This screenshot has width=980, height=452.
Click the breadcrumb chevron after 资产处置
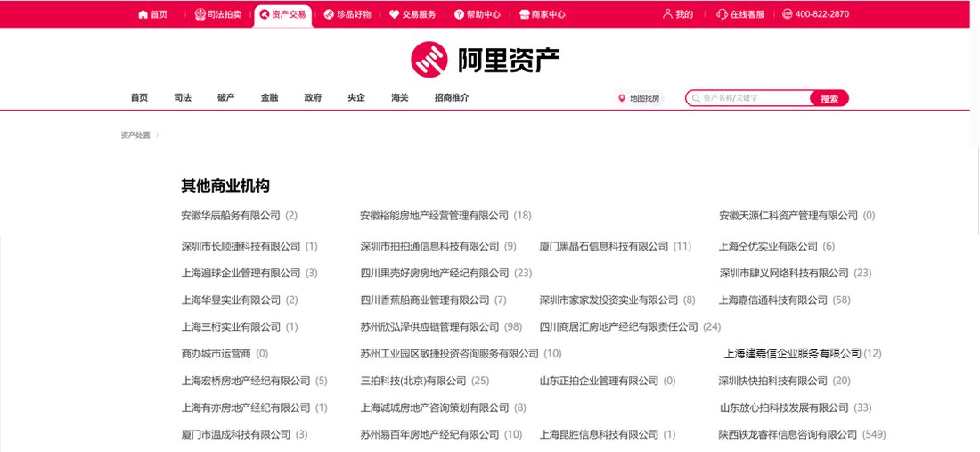pyautogui.click(x=158, y=135)
